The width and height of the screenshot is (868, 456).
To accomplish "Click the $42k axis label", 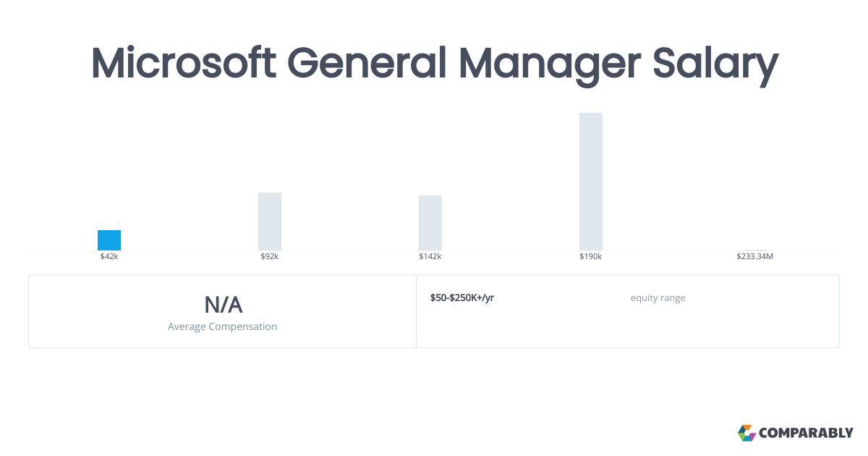I will coord(109,257).
